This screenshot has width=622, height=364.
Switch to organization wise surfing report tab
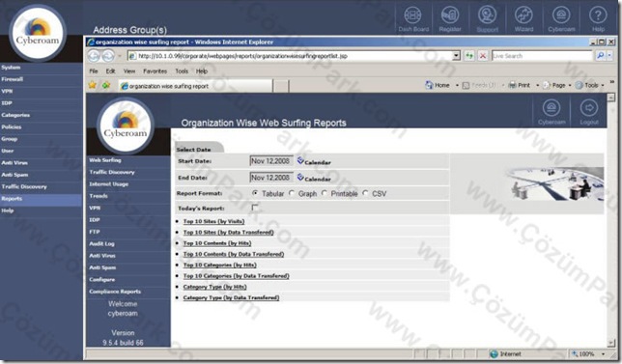pyautogui.click(x=195, y=86)
